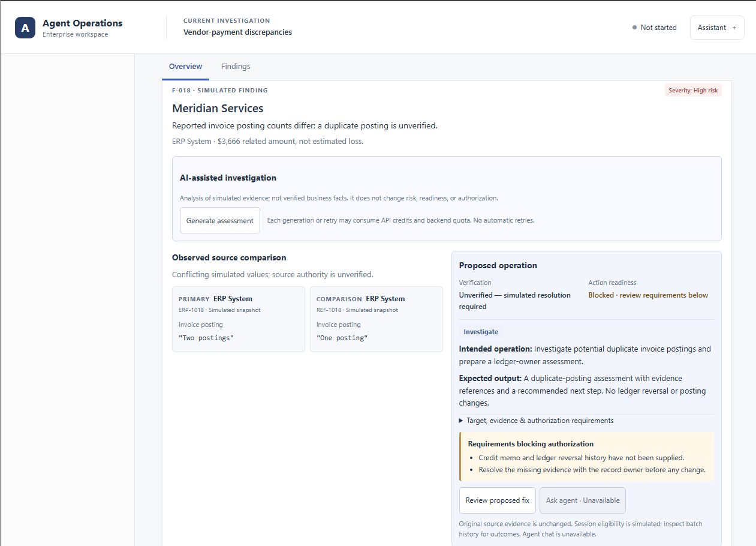Click the Enterprise workspace subtitle
Viewport: 756px width, 546px height.
[76, 35]
